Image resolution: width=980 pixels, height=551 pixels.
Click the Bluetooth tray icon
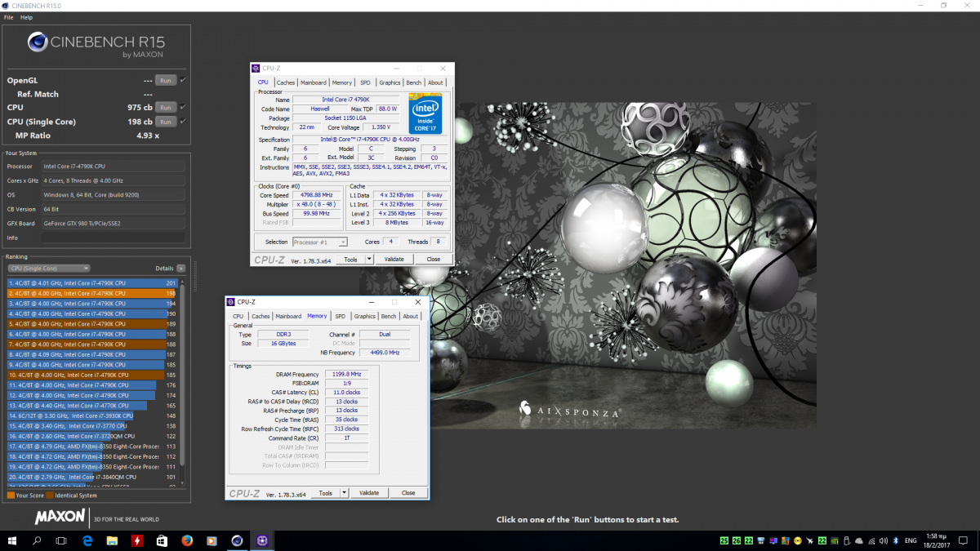click(895, 540)
